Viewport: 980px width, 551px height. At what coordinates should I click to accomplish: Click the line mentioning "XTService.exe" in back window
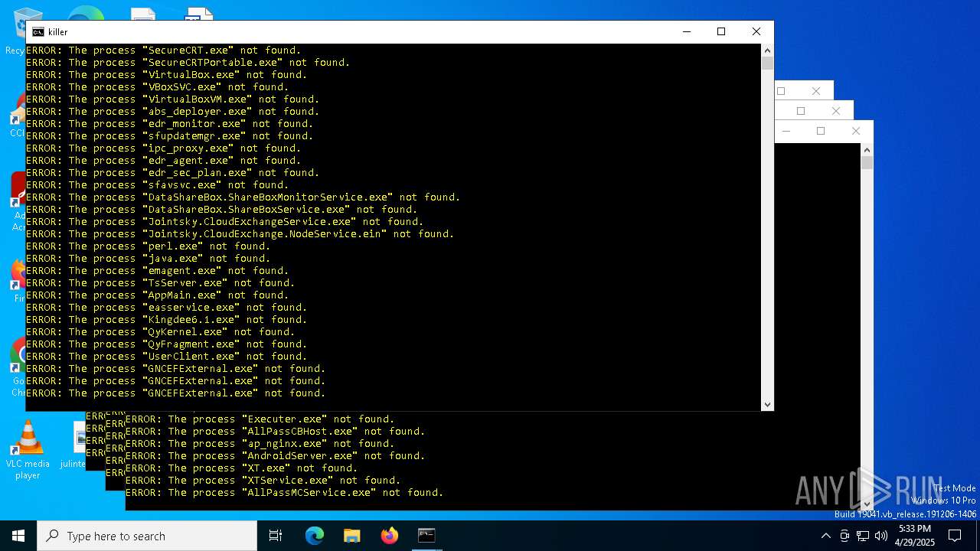(x=263, y=481)
